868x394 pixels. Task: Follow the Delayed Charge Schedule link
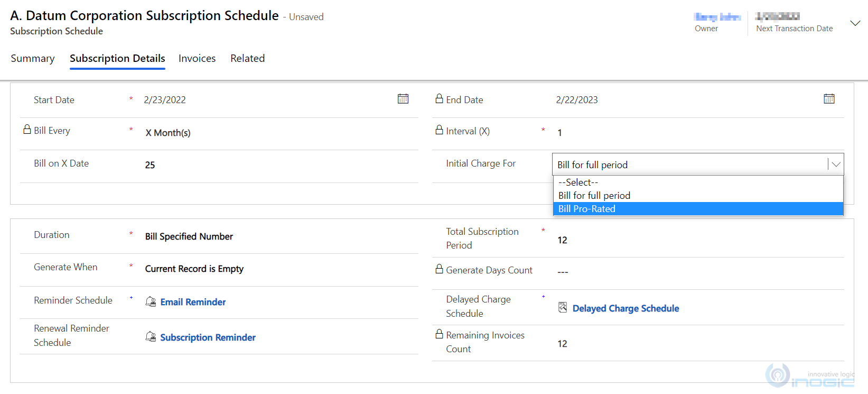point(626,308)
